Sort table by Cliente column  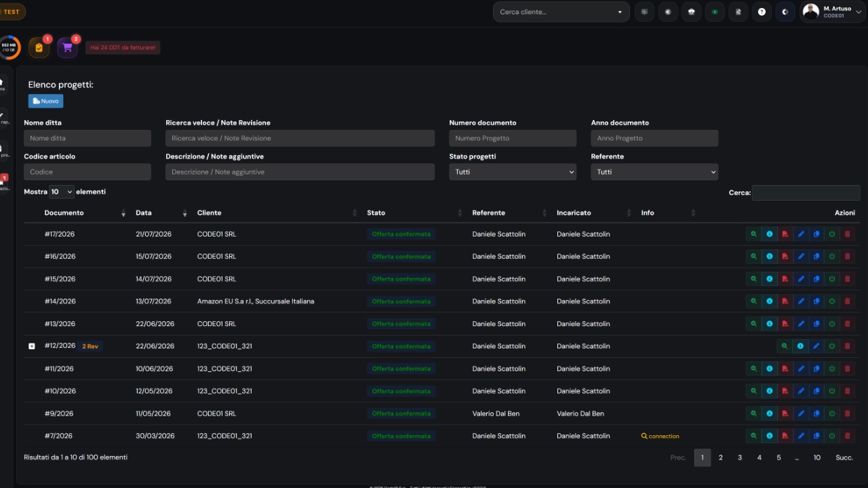[275, 213]
